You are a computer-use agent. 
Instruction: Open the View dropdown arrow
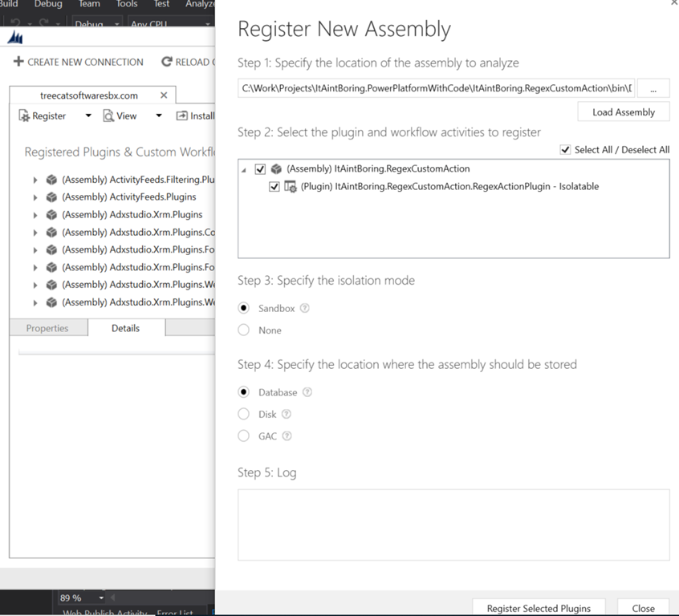159,115
